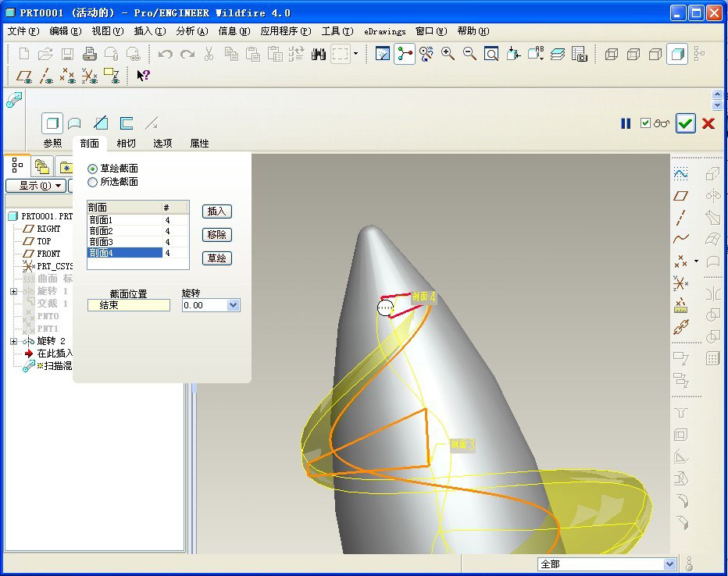Select Shaded display mode
The width and height of the screenshot is (728, 576).
point(677,54)
